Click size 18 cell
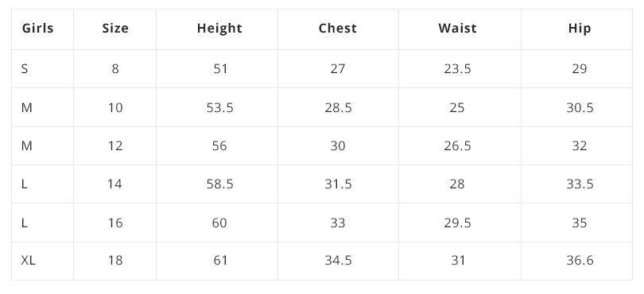 (x=115, y=261)
